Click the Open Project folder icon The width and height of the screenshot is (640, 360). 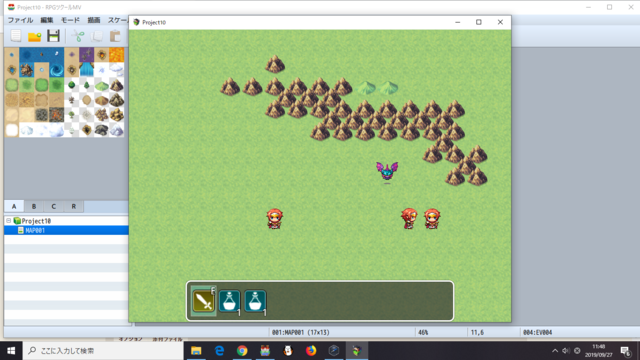tap(35, 36)
